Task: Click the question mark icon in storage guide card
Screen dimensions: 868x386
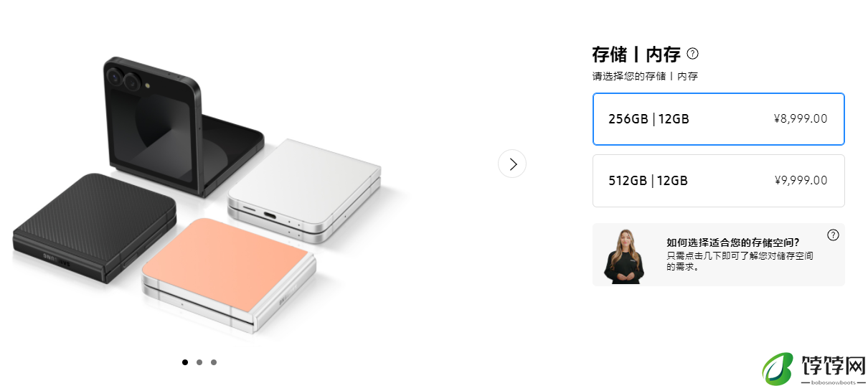Action: click(x=833, y=235)
